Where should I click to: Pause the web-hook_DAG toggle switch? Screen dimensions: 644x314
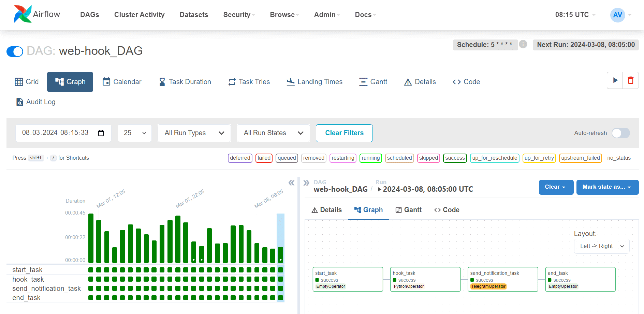tap(15, 51)
